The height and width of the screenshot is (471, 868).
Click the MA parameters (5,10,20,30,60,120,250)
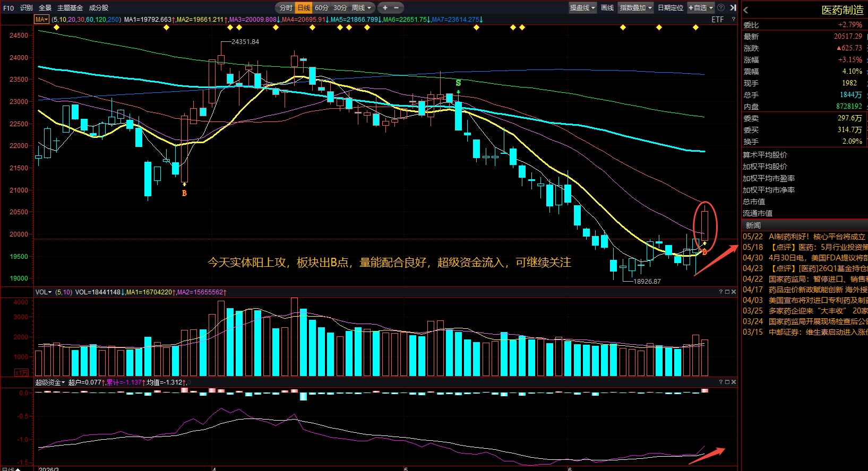87,20
